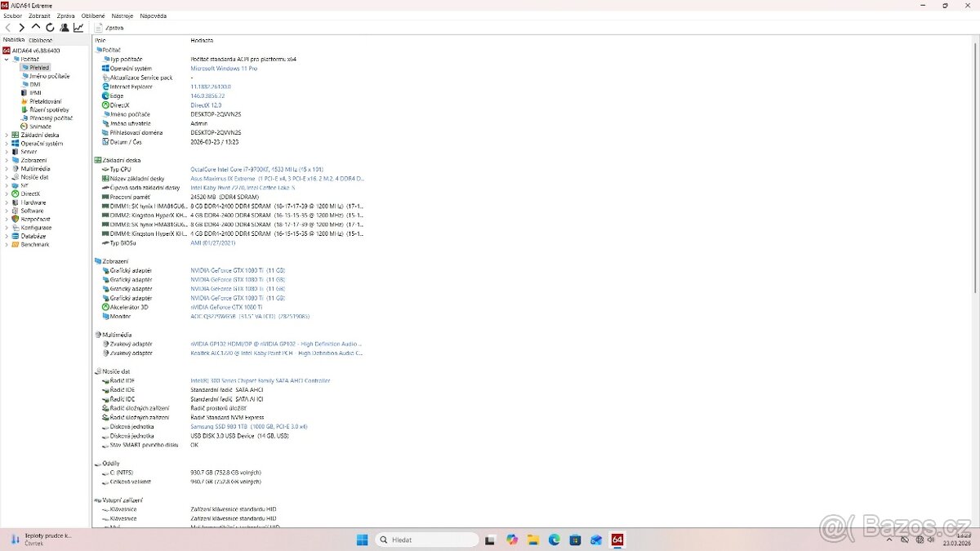The width and height of the screenshot is (980, 551).
Task: Expand the Základní deska tree node
Action: [x=7, y=136]
